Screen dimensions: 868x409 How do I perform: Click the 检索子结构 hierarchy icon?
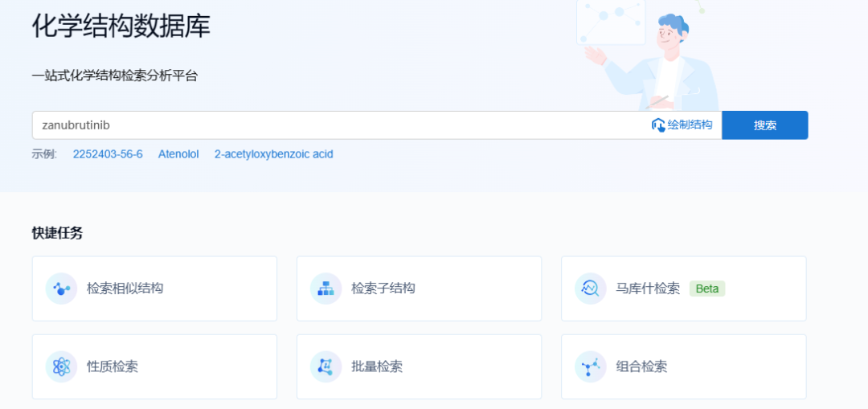click(325, 288)
